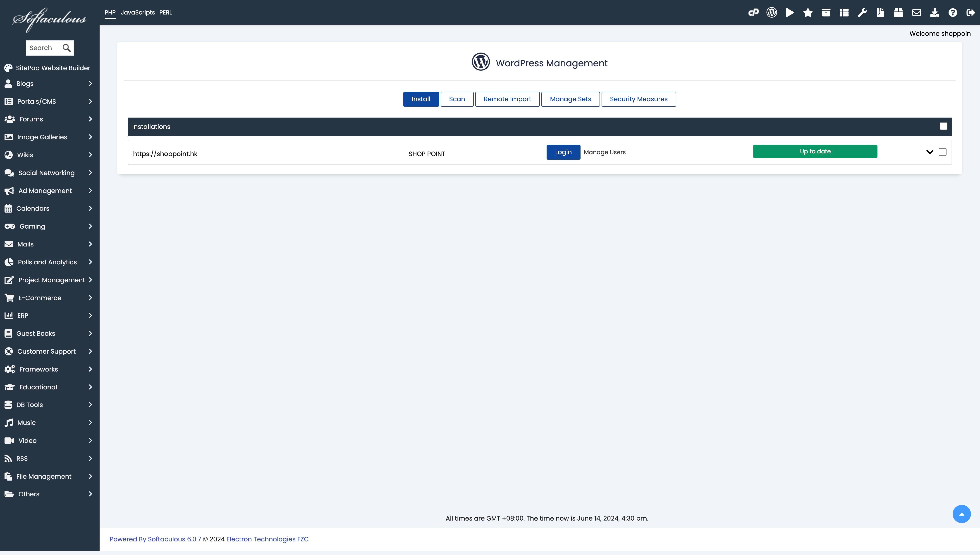Tick the select-all checkbox in Installations header
Screen dimensions: 980x555
[x=943, y=127]
